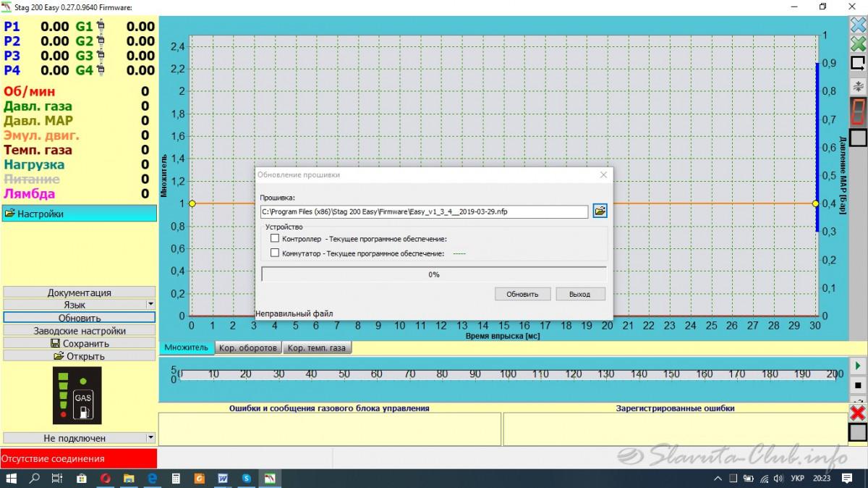
Task: Collapse the Настройки settings section
Action: coord(80,214)
